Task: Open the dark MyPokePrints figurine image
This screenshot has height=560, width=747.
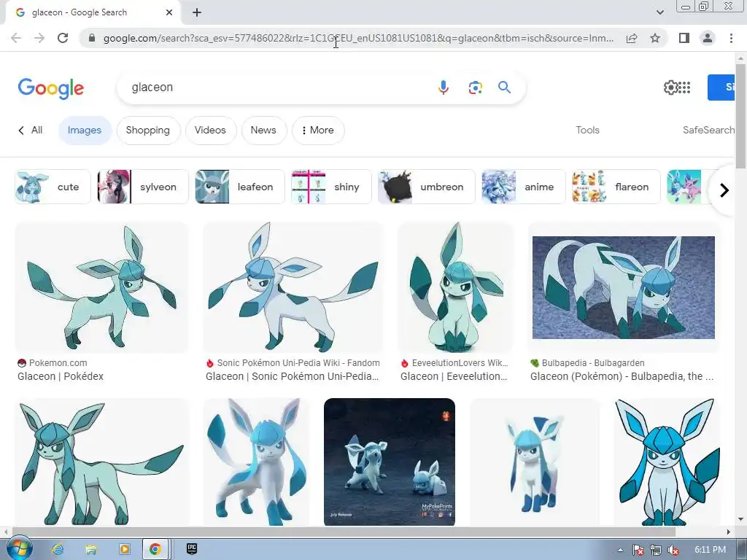Action: (x=390, y=462)
